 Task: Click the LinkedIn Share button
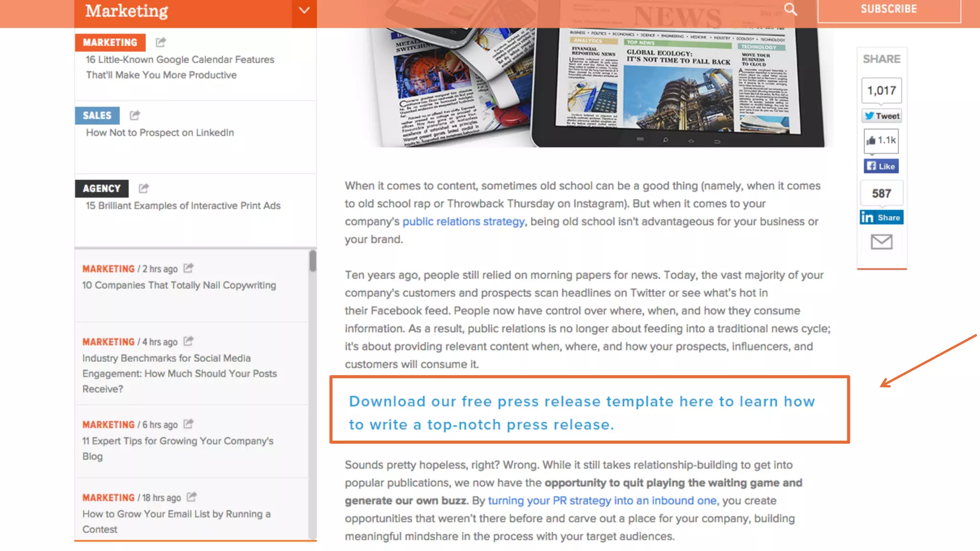[881, 217]
